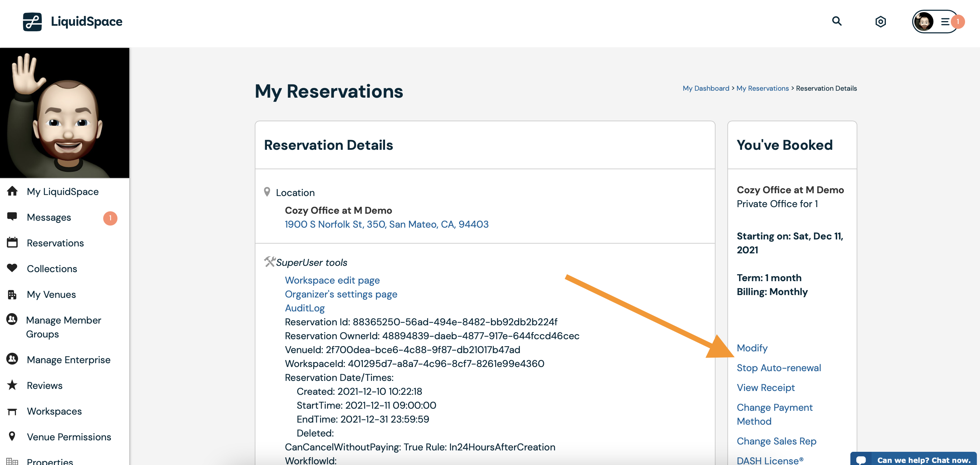Viewport: 980px width, 465px height.
Task: Click the home icon beside My LiquidSpace
Action: 12,191
